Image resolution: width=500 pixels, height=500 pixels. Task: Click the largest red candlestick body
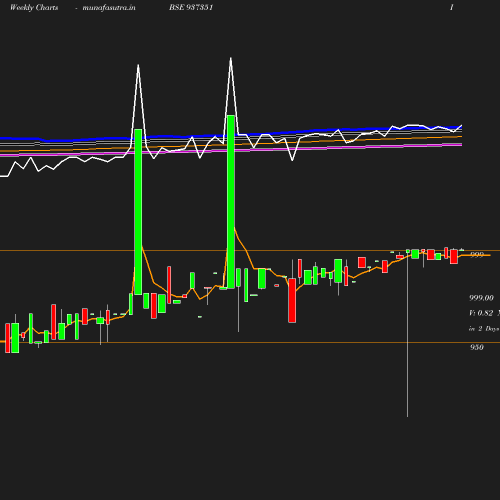coord(292,300)
